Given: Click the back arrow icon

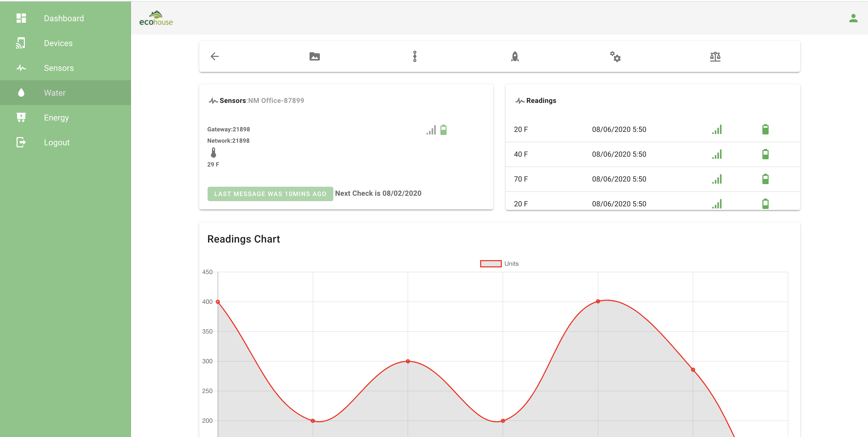Looking at the screenshot, I should pos(215,56).
